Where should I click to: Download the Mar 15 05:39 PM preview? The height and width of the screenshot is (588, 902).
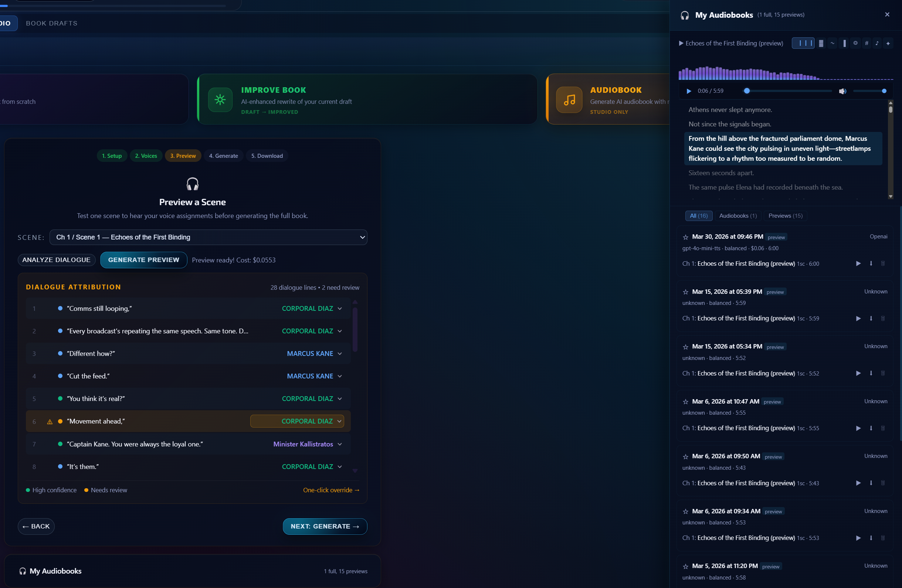coord(871,319)
